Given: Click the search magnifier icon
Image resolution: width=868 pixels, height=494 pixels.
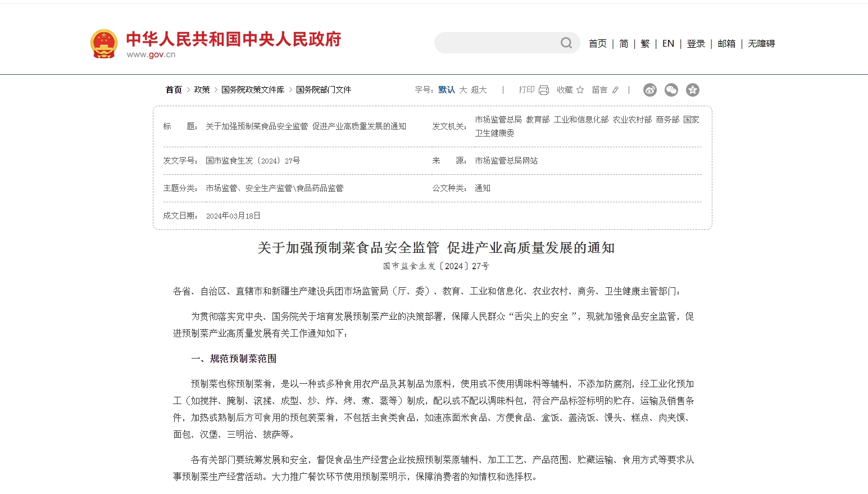Looking at the screenshot, I should pos(566,43).
